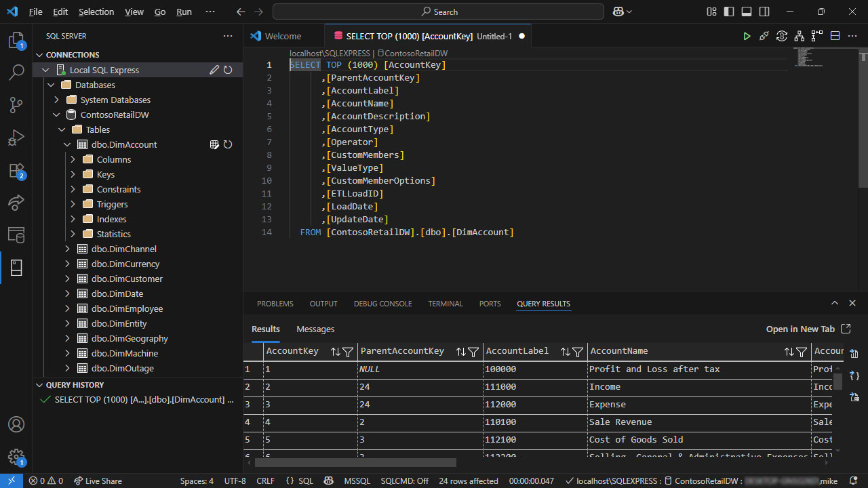Click the braces icon beside results grid
Viewport: 868px width, 488px height.
point(854,375)
